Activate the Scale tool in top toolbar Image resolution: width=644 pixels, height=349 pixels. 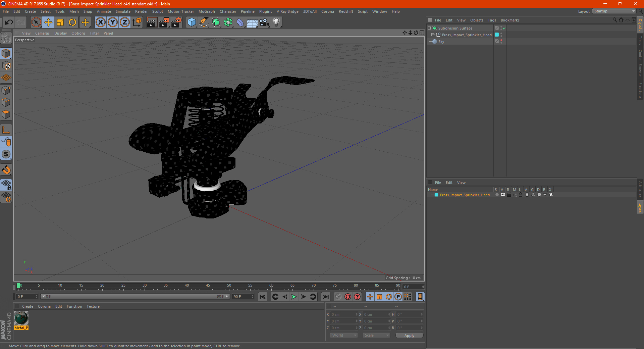[60, 22]
